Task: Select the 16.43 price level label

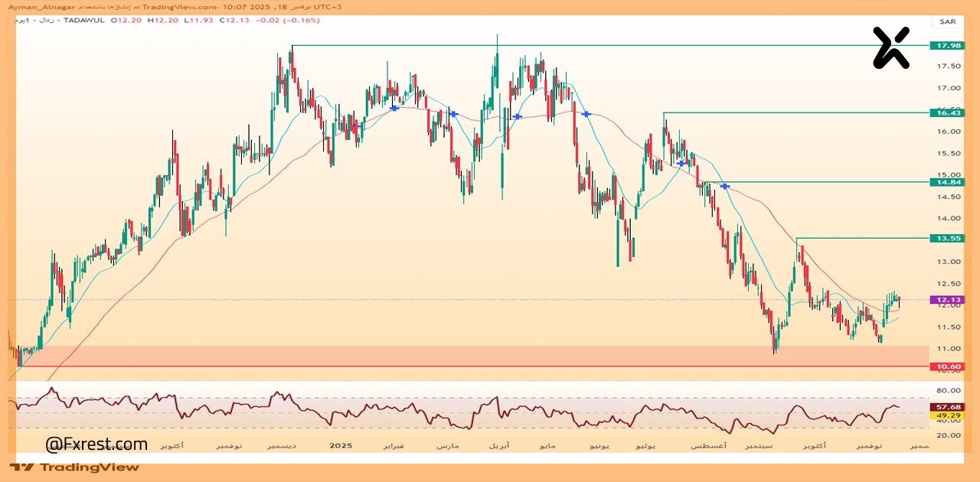Action: pos(946,112)
